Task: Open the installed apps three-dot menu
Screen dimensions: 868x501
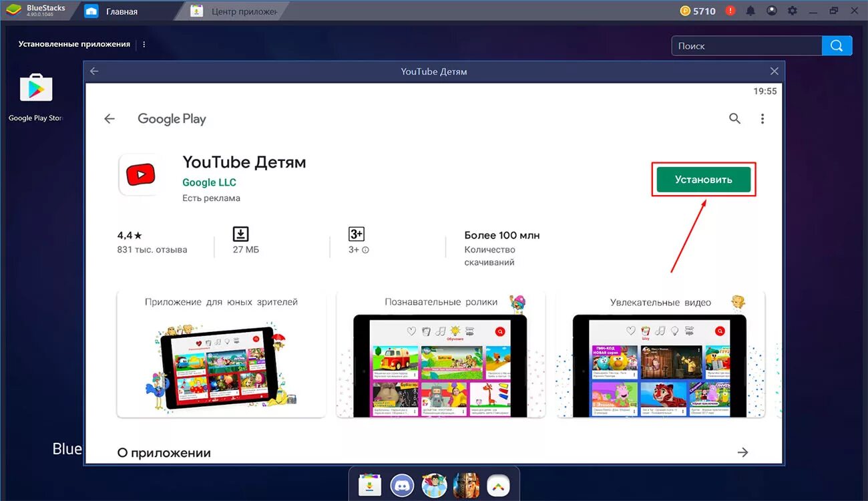Action: [x=144, y=44]
